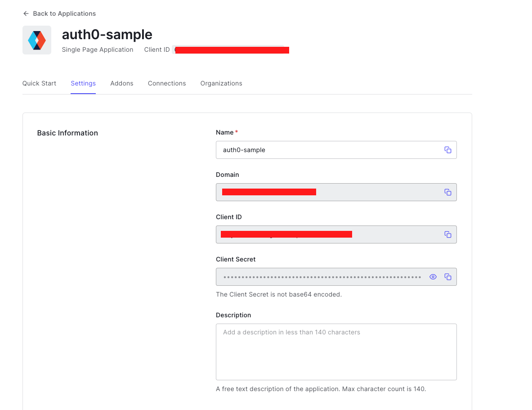The height and width of the screenshot is (410, 532).
Task: Click the Max character count helper text
Action: point(321,389)
